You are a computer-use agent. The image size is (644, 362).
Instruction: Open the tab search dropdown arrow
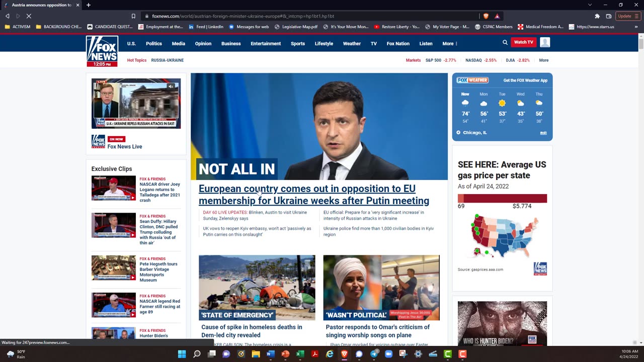point(590,5)
